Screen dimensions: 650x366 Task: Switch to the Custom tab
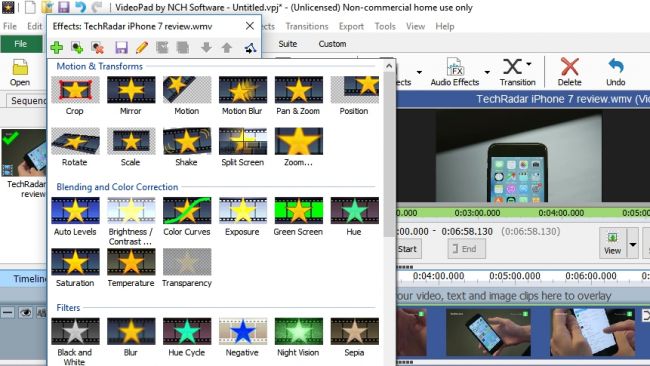point(332,44)
